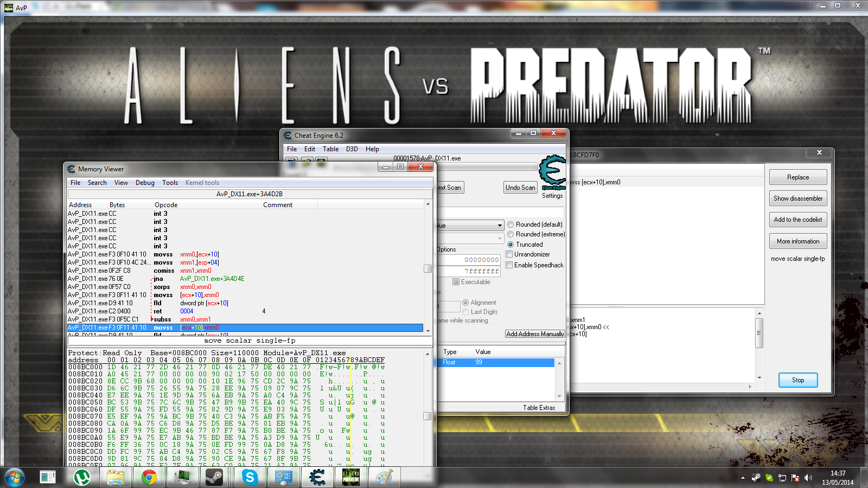Open Cheat Engine Table menu

[330, 149]
